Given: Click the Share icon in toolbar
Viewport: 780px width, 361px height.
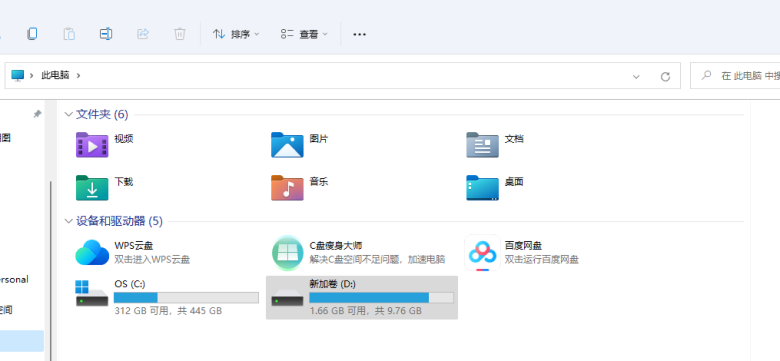Looking at the screenshot, I should 143,34.
